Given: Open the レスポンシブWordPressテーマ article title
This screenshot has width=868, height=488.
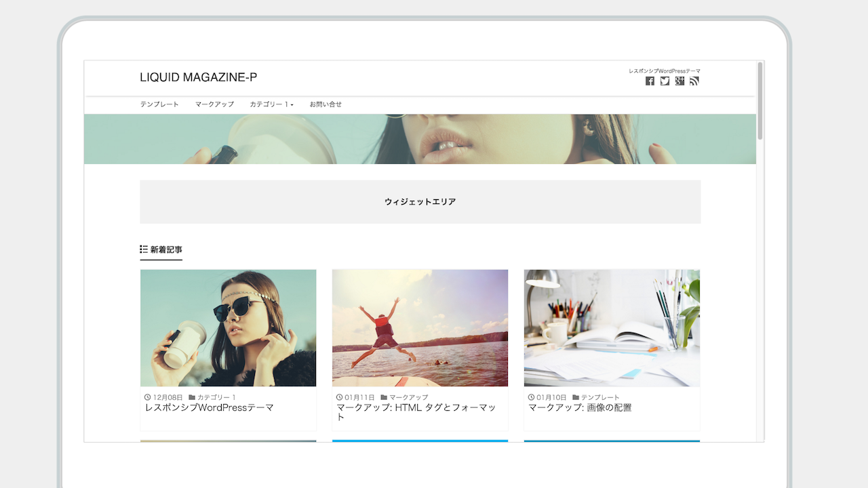Looking at the screenshot, I should point(210,408).
